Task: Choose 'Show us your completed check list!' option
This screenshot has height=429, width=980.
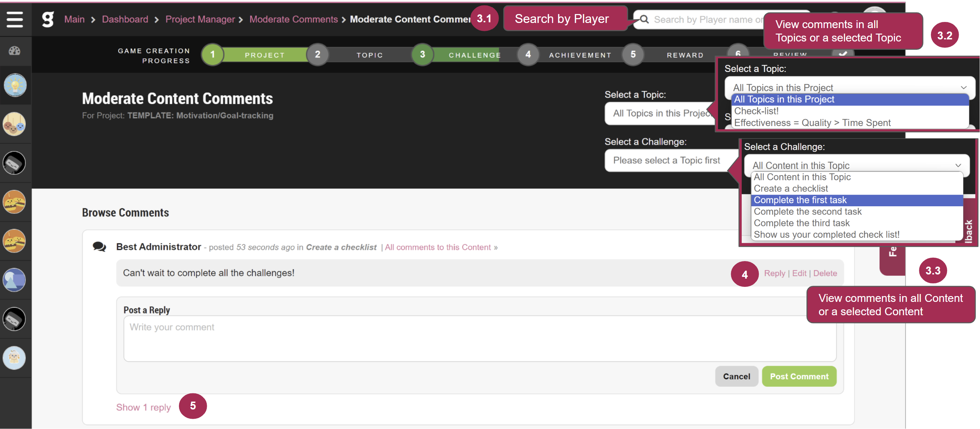Action: 857,235
